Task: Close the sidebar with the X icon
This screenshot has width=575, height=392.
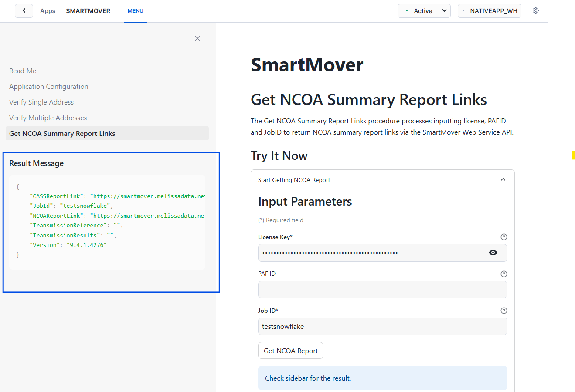Action: 197,38
